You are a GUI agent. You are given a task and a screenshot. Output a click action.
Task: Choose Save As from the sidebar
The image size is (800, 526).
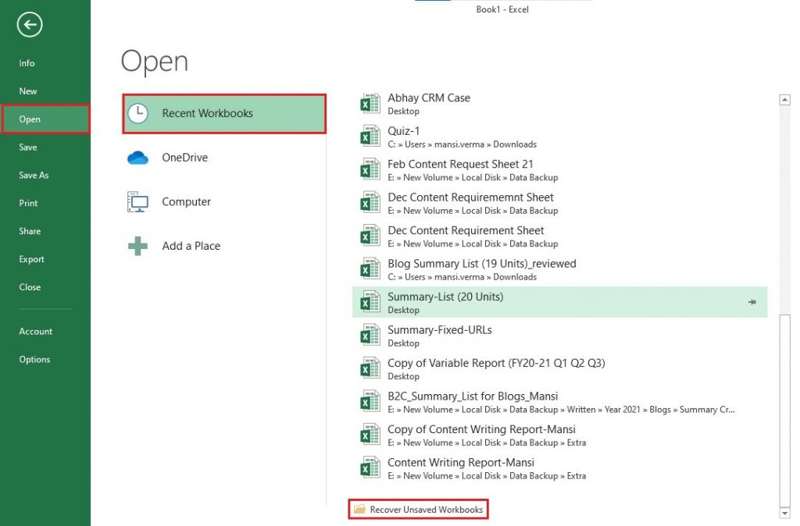coord(45,176)
